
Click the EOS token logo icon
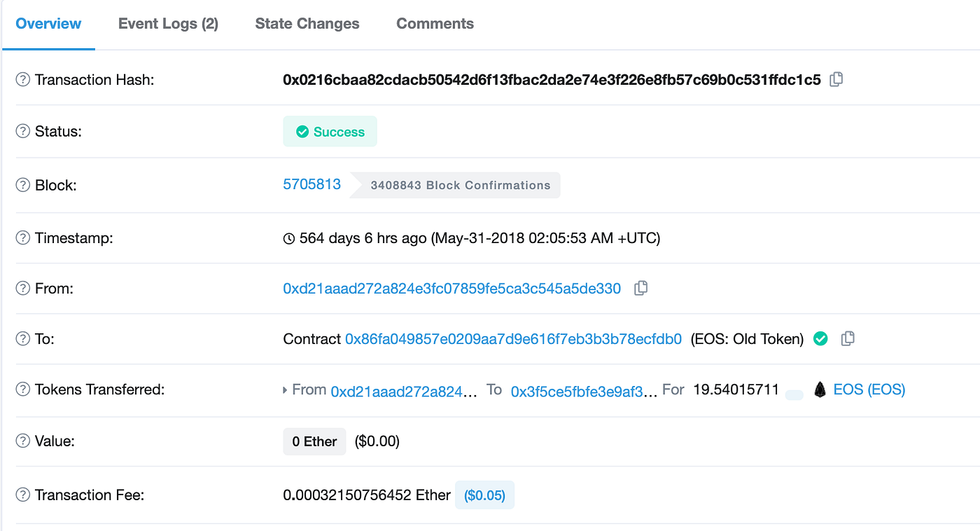click(820, 389)
